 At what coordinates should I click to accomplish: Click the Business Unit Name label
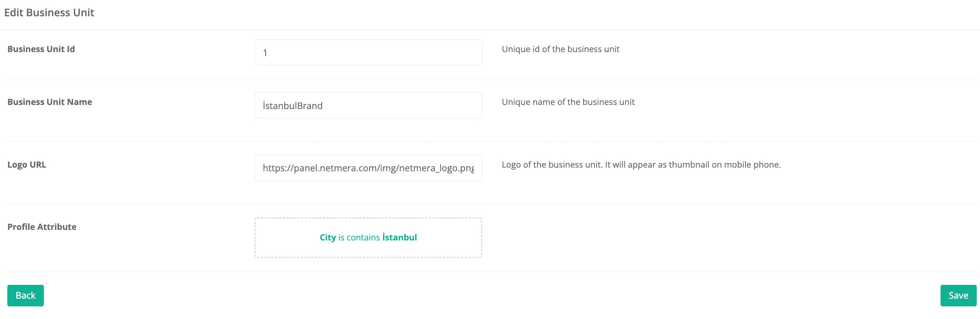point(50,102)
